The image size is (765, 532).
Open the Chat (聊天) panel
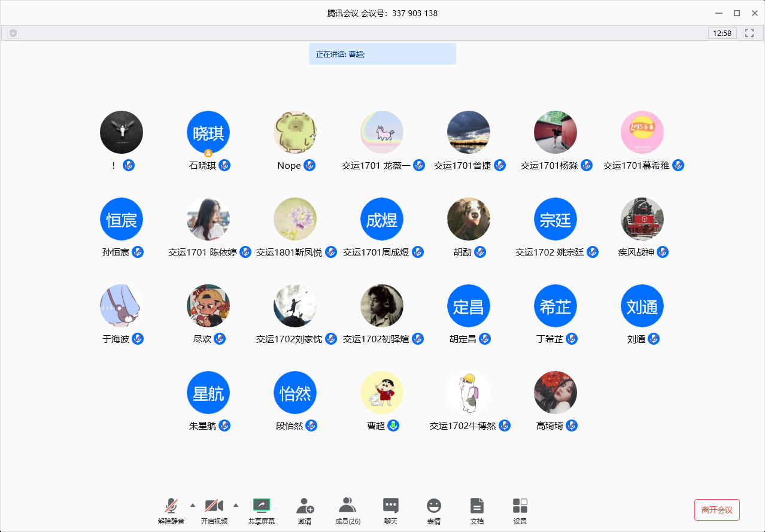click(x=391, y=506)
